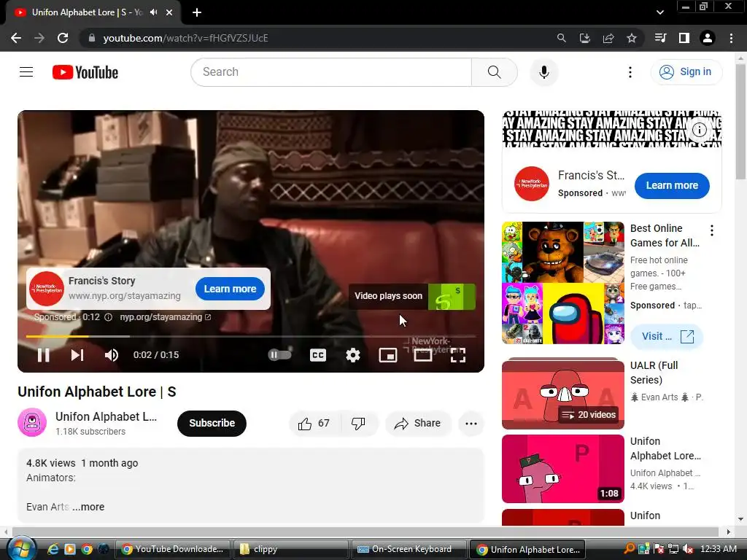
Task: Mute the tab via speaker icon
Action: point(153,12)
